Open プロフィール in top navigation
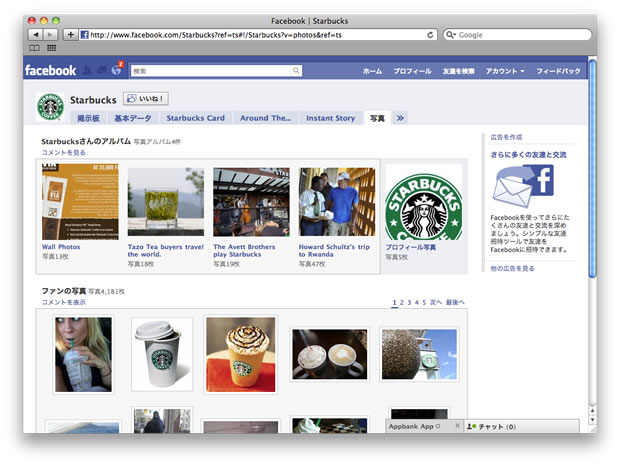Viewport: 620px width, 465px height. pos(412,71)
